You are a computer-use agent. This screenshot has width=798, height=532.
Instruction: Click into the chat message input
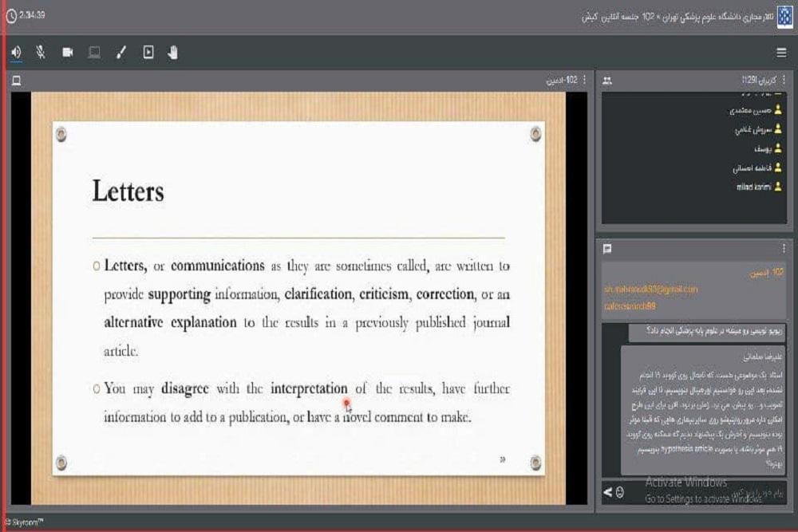pyautogui.click(x=702, y=492)
